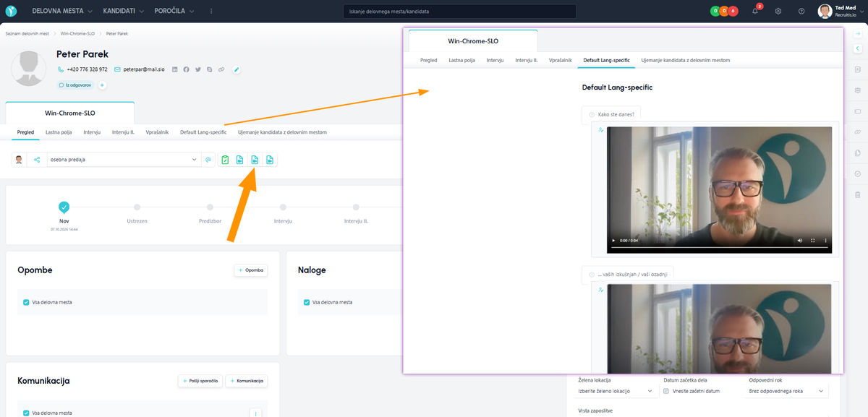Add a new tag with the plus icon

(x=102, y=85)
